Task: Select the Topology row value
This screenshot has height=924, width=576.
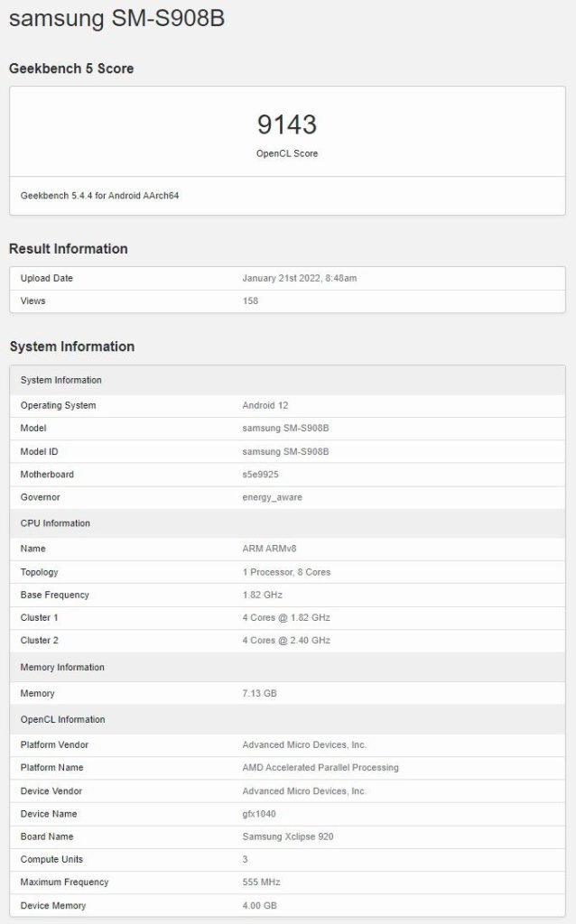Action: point(286,572)
